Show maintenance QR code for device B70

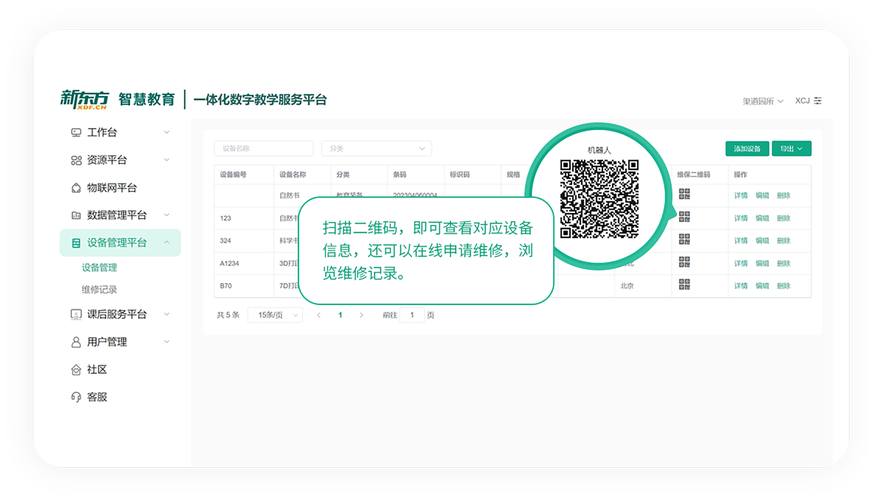(684, 284)
